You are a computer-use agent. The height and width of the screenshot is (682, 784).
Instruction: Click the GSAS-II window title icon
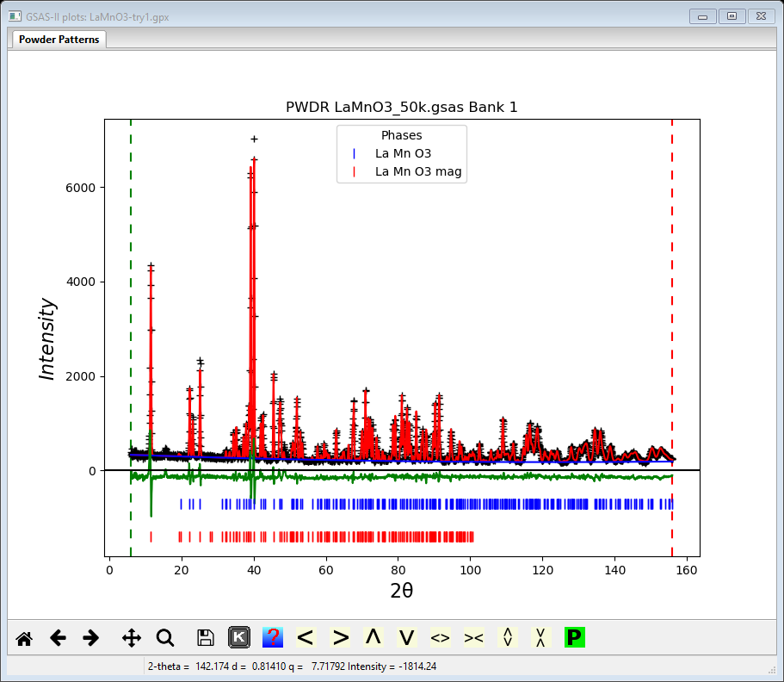click(x=15, y=16)
